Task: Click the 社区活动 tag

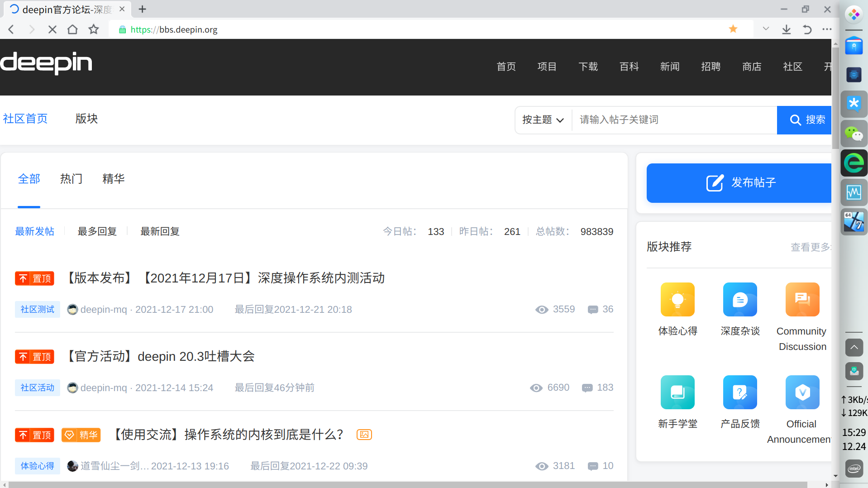Action: (38, 388)
